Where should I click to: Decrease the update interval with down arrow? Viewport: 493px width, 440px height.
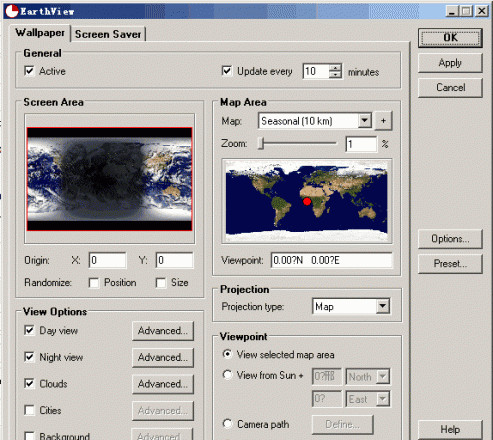(x=335, y=75)
